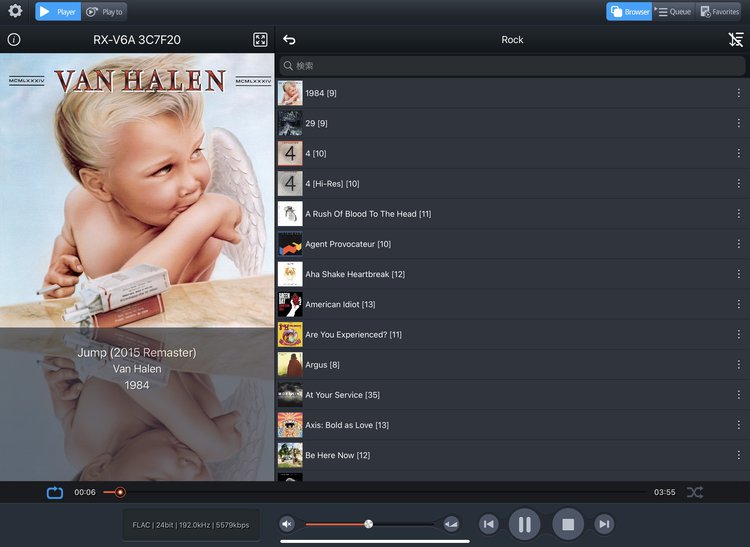
Task: Adjust the volume slider
Action: pos(369,524)
